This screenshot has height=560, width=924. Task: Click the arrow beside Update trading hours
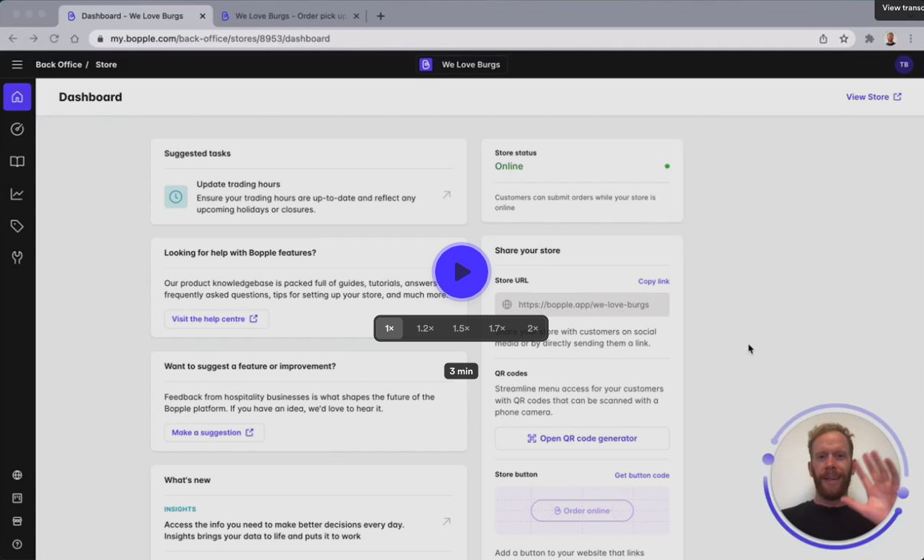click(446, 195)
